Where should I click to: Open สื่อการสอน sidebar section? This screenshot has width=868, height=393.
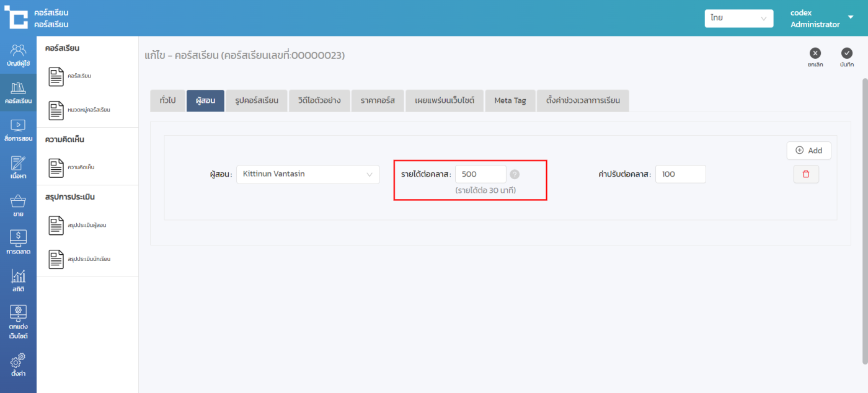[x=18, y=130]
